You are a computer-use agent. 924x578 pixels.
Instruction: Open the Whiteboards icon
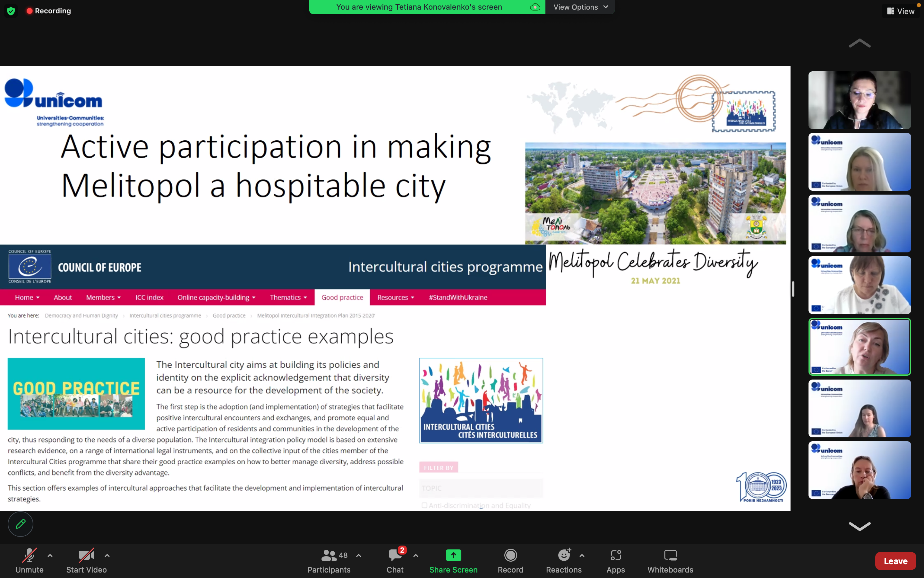point(670,555)
